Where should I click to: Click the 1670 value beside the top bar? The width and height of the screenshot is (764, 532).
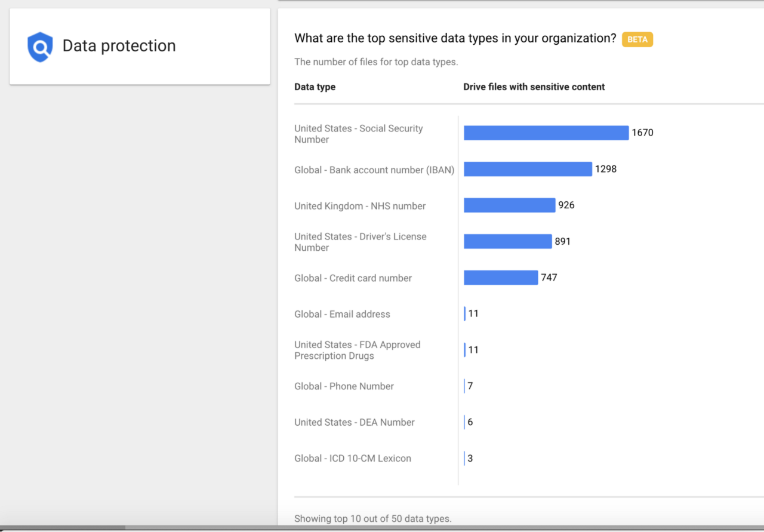(x=642, y=133)
